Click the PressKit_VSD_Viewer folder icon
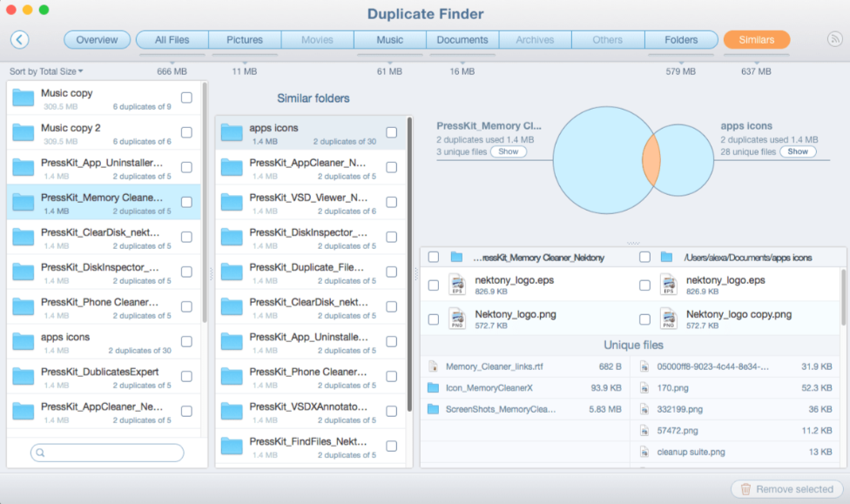Viewport: 850px width, 504px height. tap(232, 202)
